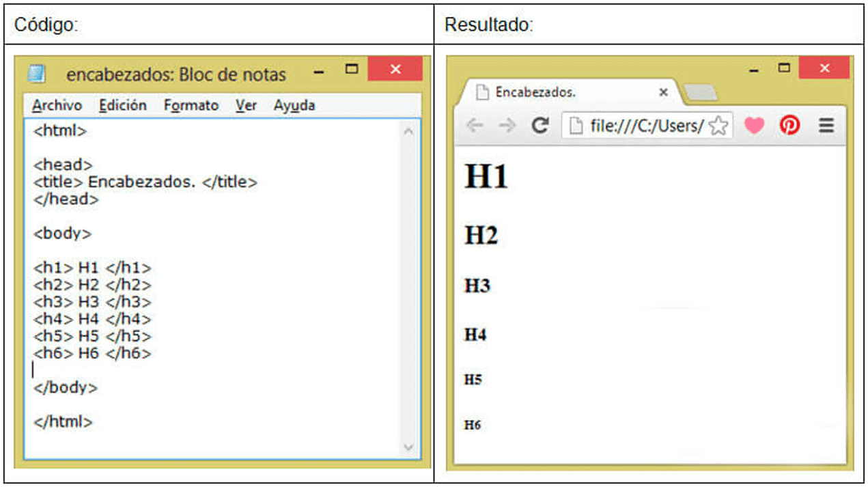
Task: Open the Ayuda menu in Notepad
Action: (x=294, y=105)
